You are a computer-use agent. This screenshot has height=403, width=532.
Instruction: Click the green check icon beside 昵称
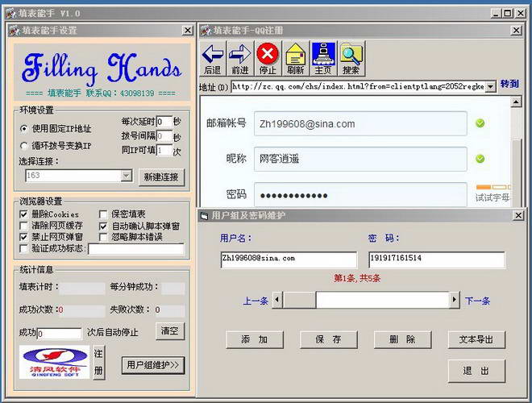coord(480,159)
